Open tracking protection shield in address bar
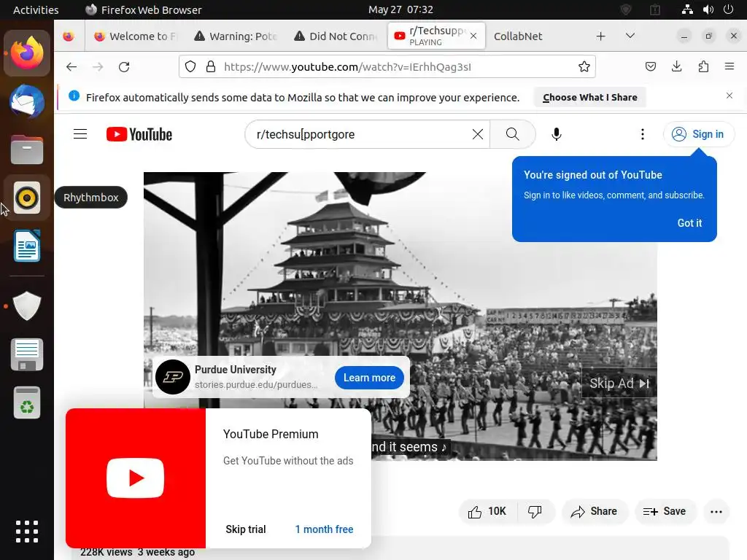Screen dimensions: 747x560 190,66
